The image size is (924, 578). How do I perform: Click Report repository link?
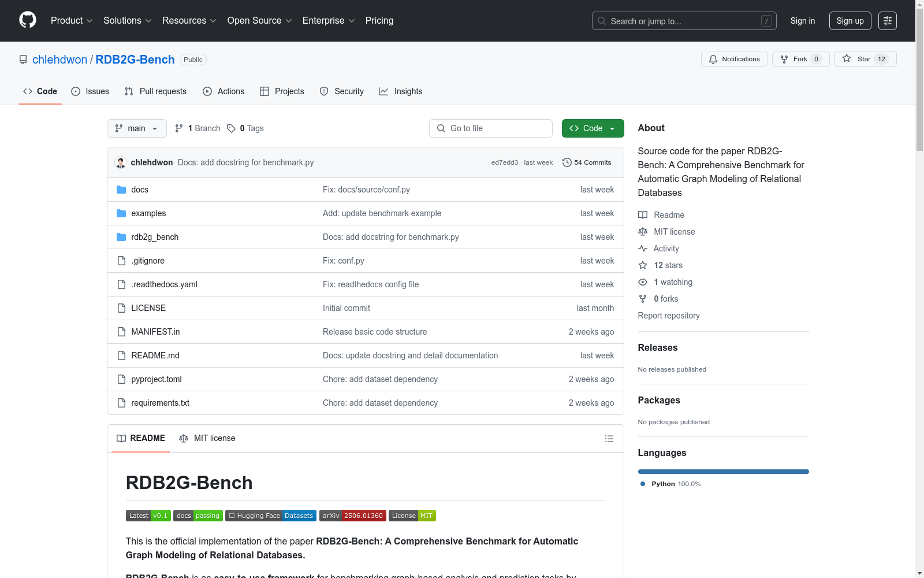click(669, 316)
